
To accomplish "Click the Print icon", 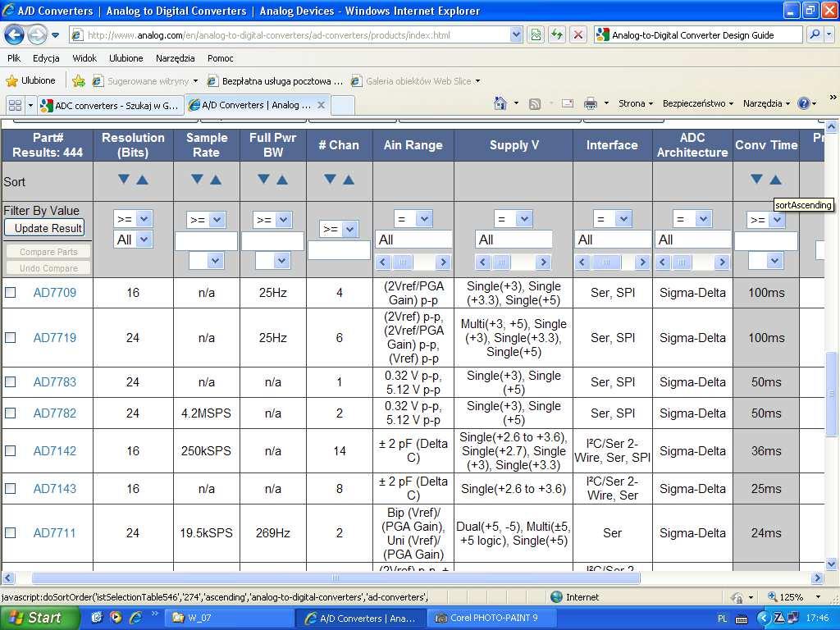I will [591, 104].
